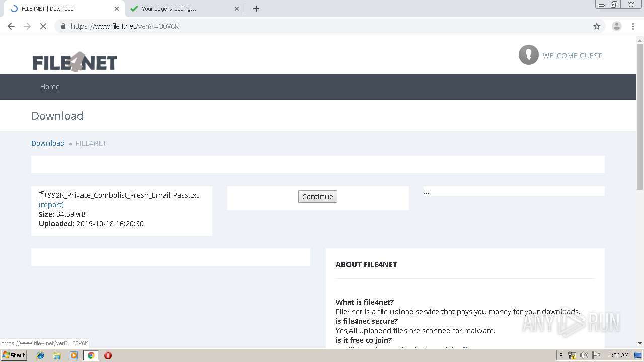Show hidden system tray icons
The image size is (644, 362).
coord(561,355)
